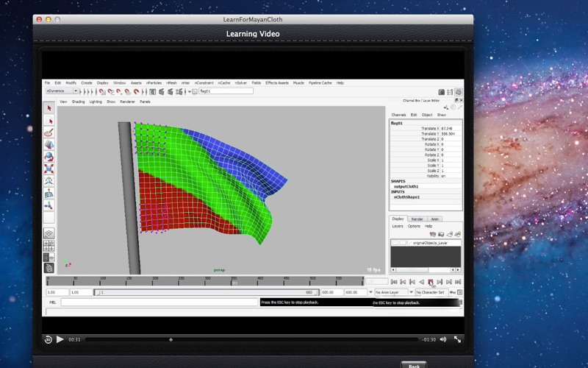Undock the Channel Box panel button
The image size is (588, 368).
click(x=456, y=100)
